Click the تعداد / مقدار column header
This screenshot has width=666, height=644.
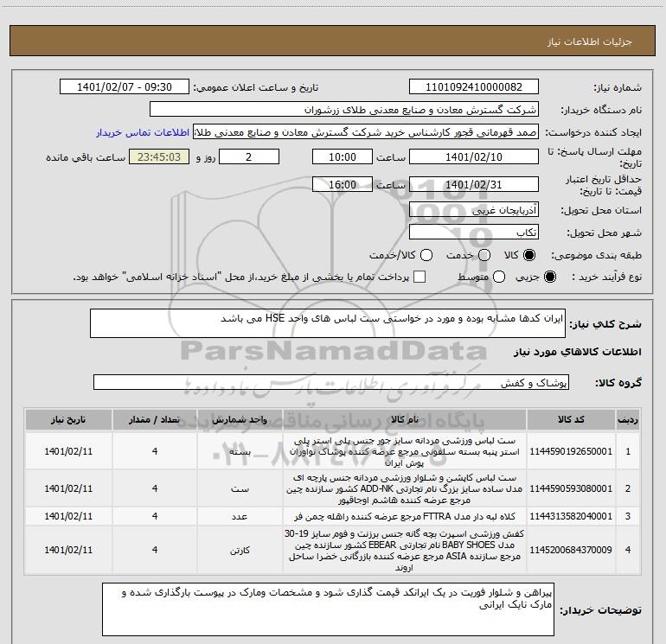155,419
